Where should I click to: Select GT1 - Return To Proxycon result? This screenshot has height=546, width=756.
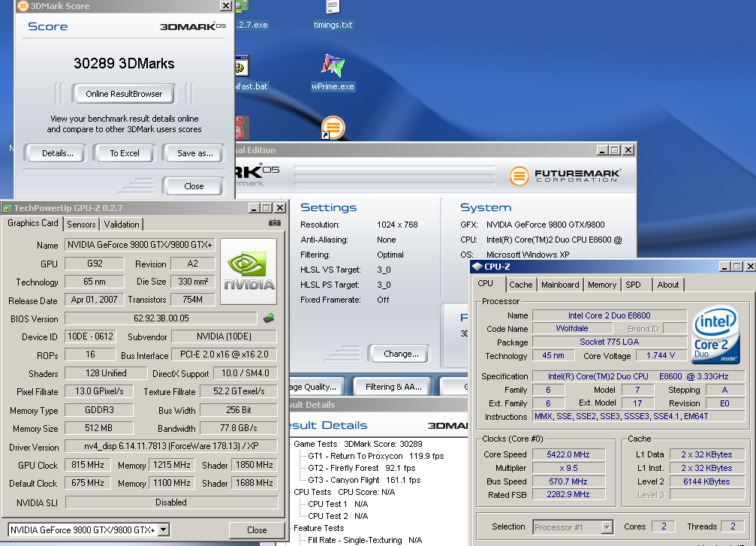tap(376, 456)
